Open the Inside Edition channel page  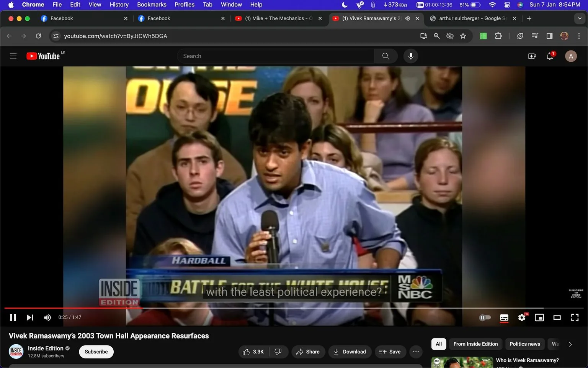[46, 348]
